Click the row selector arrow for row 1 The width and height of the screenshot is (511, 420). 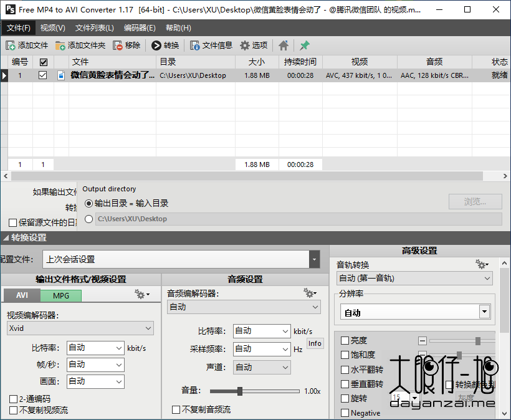[4, 75]
